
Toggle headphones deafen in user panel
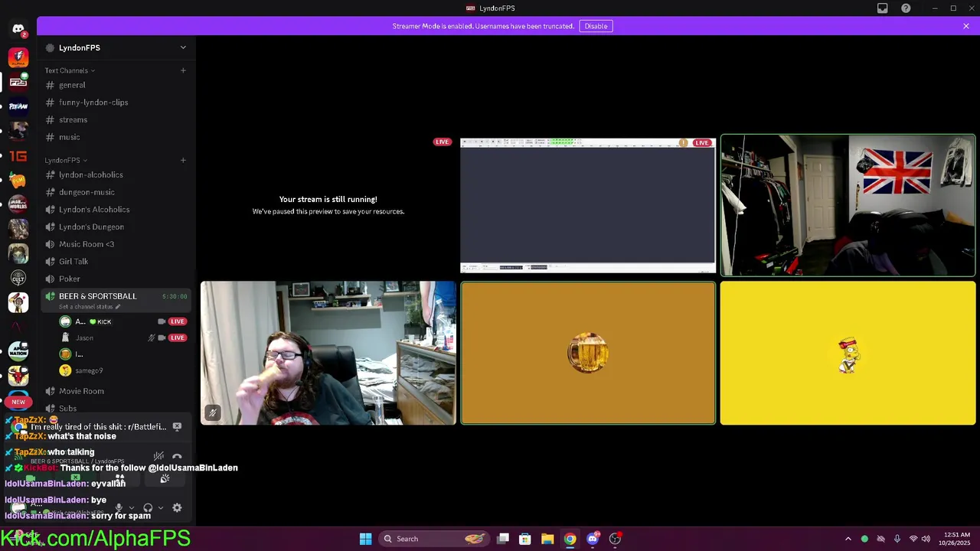(148, 507)
